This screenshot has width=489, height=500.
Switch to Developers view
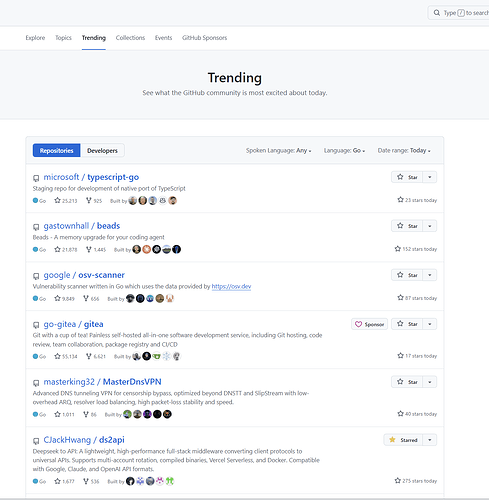[x=102, y=150]
